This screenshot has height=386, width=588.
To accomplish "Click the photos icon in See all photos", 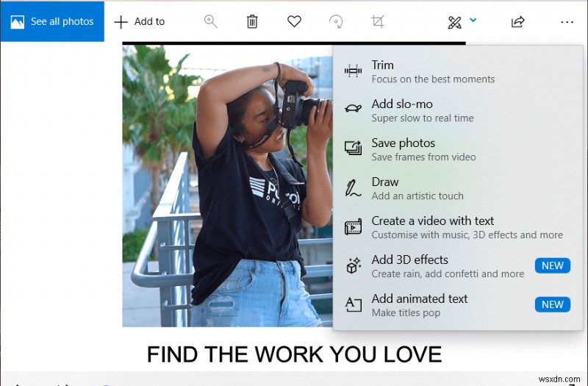I will tap(17, 22).
